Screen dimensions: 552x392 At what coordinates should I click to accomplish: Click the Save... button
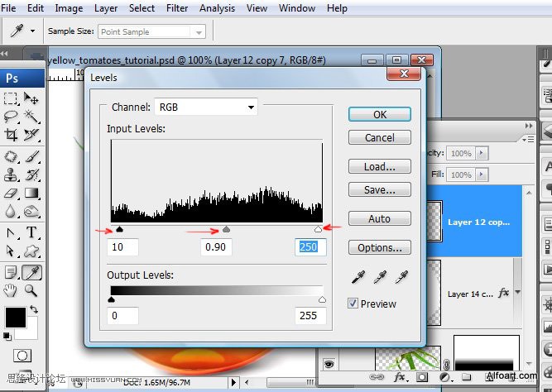pos(380,189)
